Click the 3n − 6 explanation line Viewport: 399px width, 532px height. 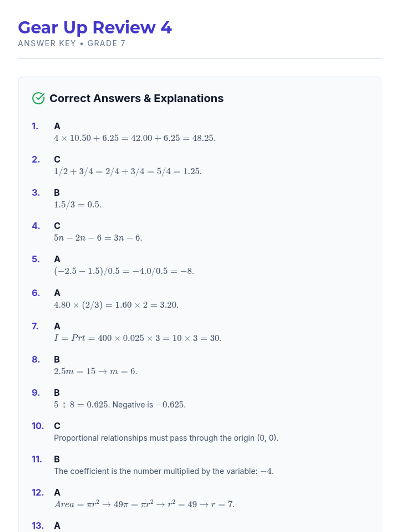98,238
